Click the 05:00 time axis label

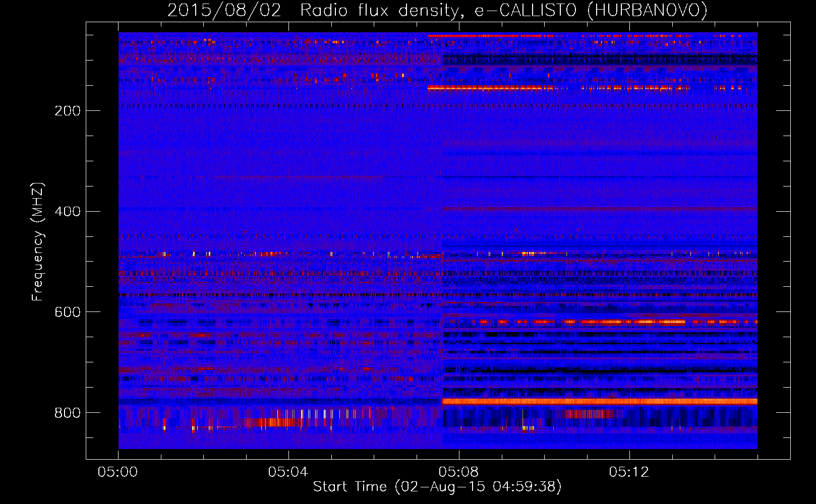coord(118,472)
